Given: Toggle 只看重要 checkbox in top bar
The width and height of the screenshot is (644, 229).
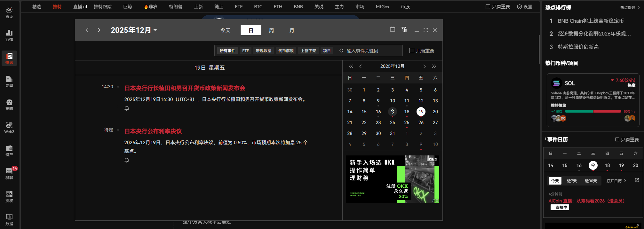Looking at the screenshot, I should coord(488,7).
